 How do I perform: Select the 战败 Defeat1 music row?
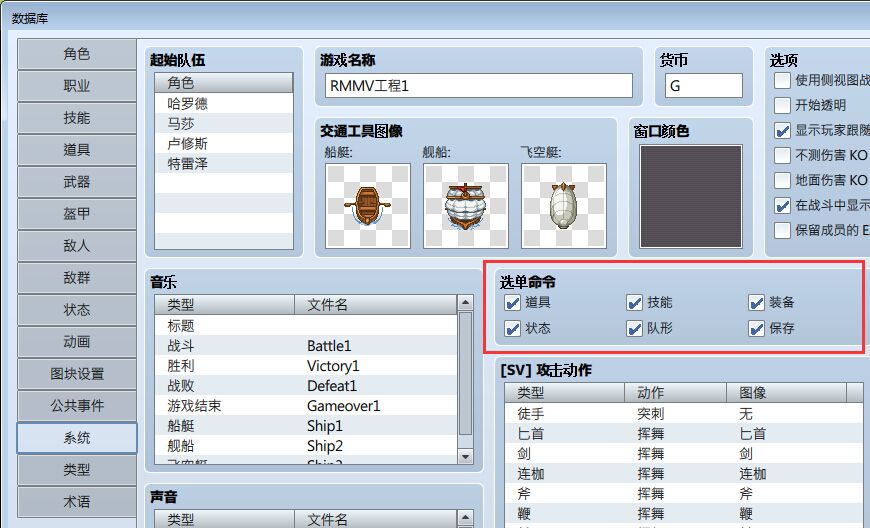point(306,385)
